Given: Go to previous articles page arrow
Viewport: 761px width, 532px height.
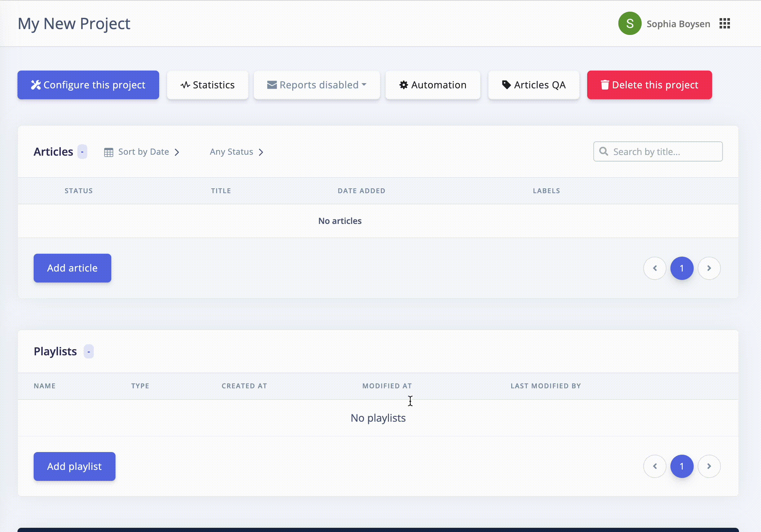Looking at the screenshot, I should click(x=655, y=268).
